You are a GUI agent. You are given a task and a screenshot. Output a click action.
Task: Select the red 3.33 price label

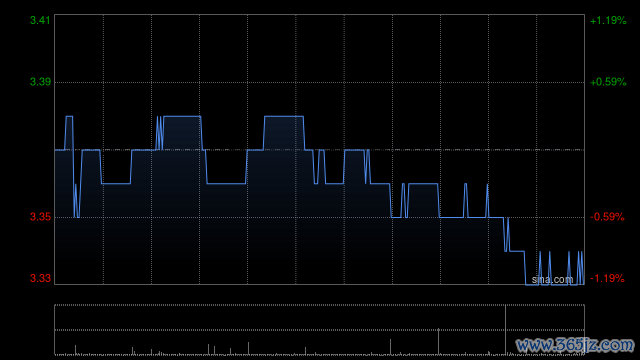[x=40, y=278]
